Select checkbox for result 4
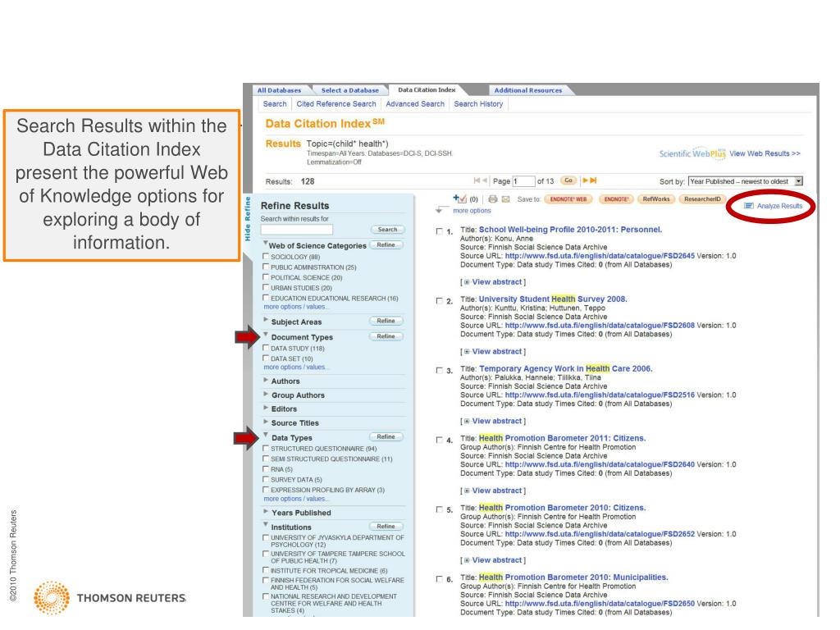 coord(440,441)
